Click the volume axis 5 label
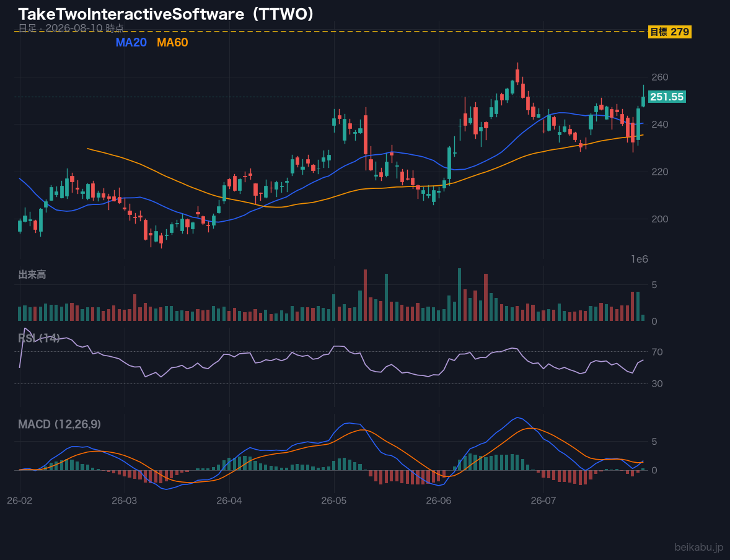 point(654,284)
